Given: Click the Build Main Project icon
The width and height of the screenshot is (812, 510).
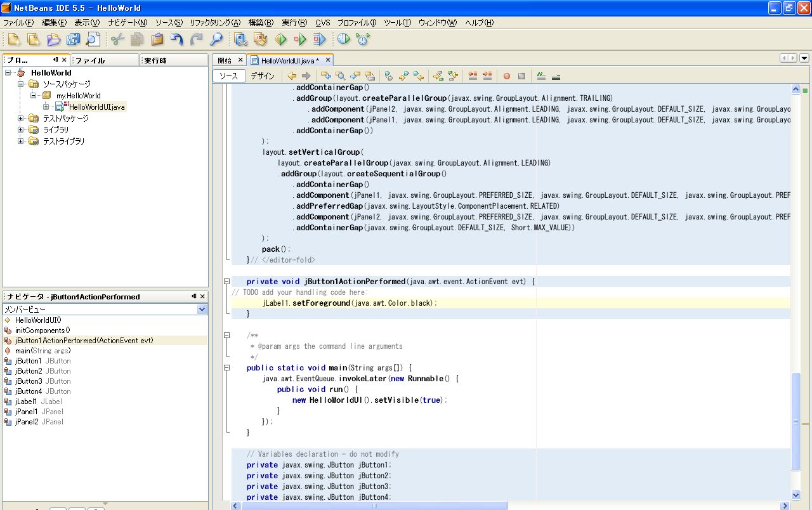Looking at the screenshot, I should (240, 39).
